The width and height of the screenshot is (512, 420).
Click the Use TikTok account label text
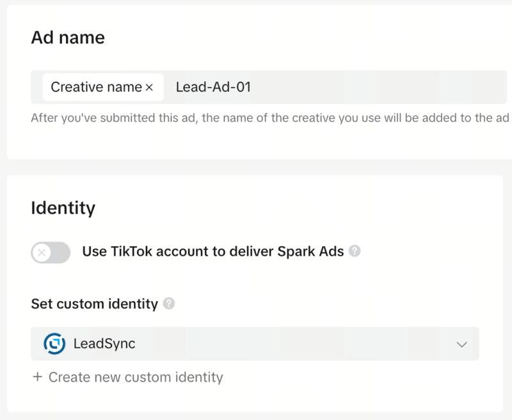pyautogui.click(x=213, y=251)
